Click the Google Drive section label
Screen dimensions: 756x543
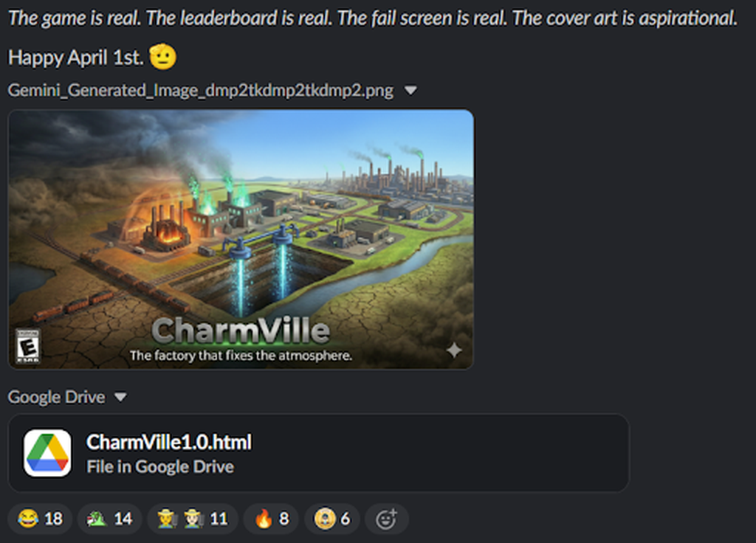pyautogui.click(x=56, y=397)
